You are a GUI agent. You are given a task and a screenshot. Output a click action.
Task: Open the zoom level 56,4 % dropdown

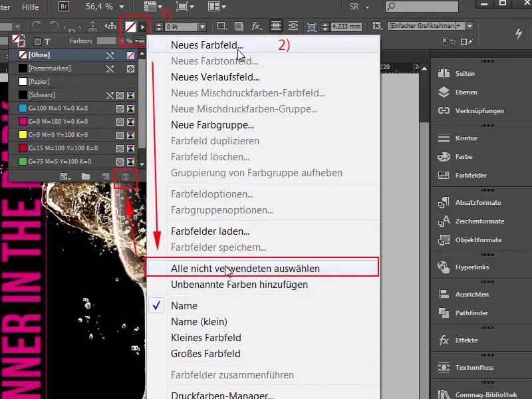tap(122, 7)
